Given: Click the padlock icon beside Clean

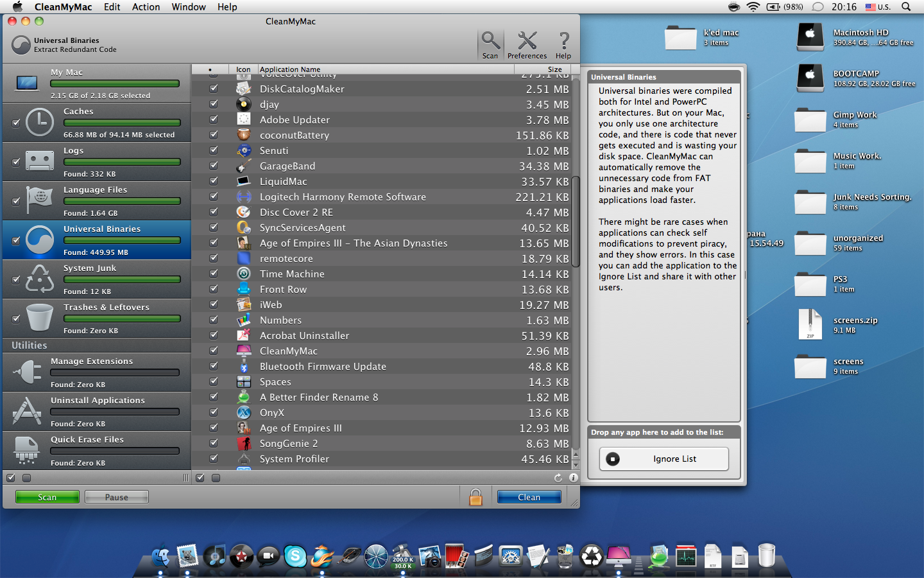Looking at the screenshot, I should (x=475, y=496).
